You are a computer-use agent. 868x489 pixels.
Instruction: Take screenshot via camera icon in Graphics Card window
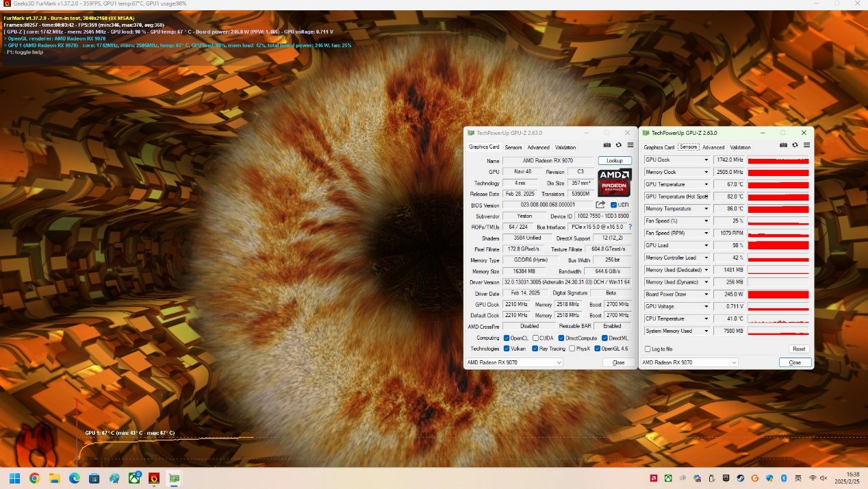(607, 145)
